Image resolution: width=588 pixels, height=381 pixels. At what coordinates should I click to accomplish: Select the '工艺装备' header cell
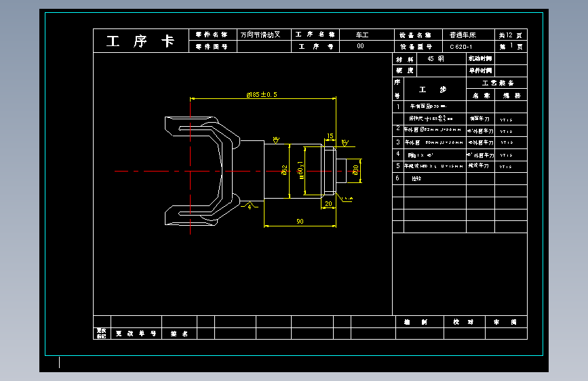pyautogui.click(x=497, y=83)
